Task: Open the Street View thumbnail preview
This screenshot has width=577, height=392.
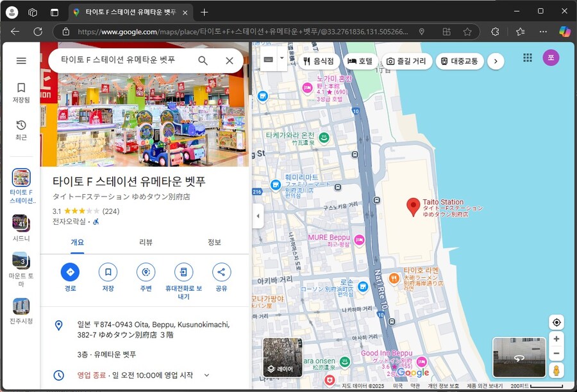Action: pos(519,357)
